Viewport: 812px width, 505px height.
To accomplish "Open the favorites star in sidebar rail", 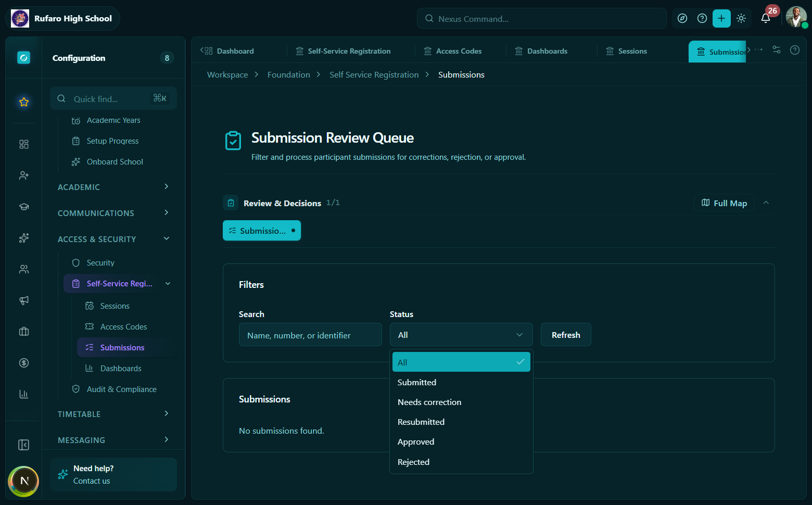I will click(x=24, y=102).
